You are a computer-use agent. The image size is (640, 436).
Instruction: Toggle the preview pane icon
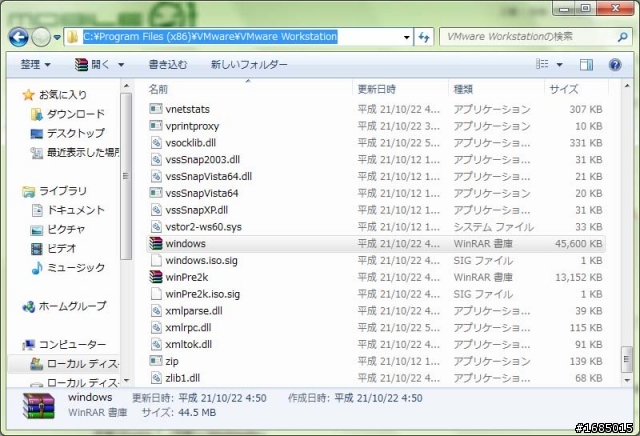(x=586, y=65)
